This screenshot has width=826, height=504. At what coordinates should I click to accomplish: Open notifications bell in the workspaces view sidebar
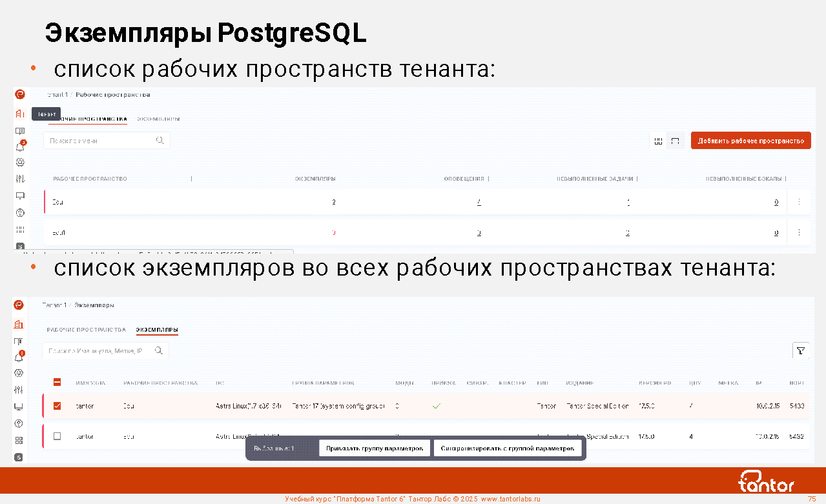point(20,146)
